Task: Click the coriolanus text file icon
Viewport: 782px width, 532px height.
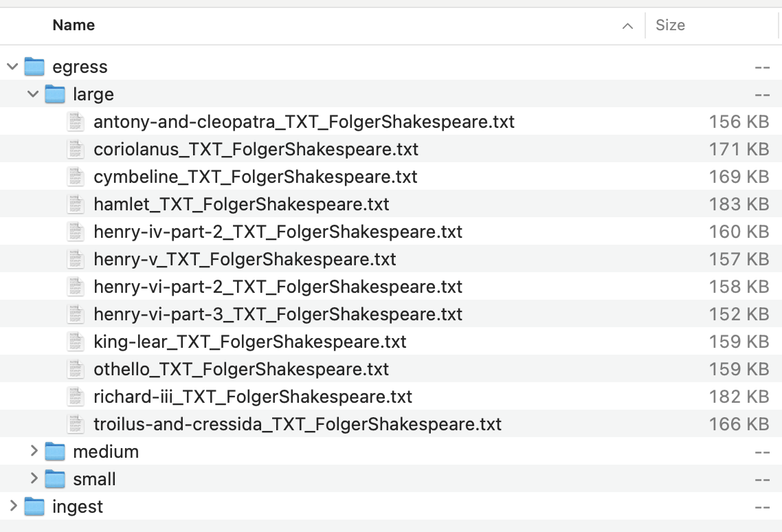Action: point(75,149)
